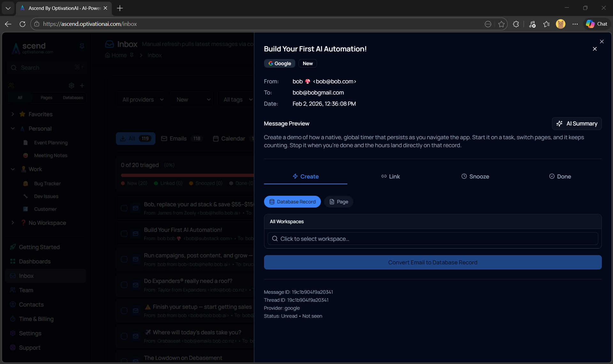Open the Copilot Chat sidebar
This screenshot has width=613, height=364.
pos(597,24)
